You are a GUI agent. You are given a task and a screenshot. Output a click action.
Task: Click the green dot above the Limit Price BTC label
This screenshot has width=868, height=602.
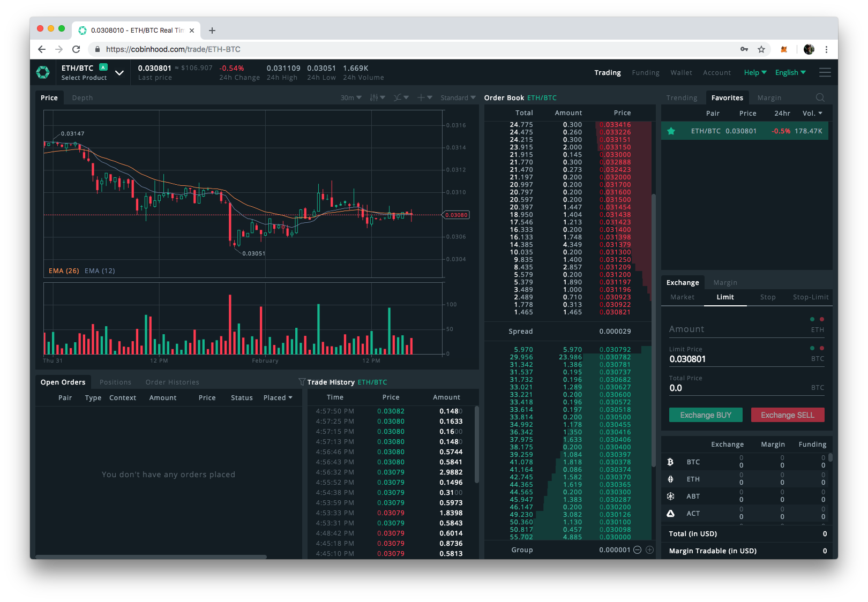[812, 348]
